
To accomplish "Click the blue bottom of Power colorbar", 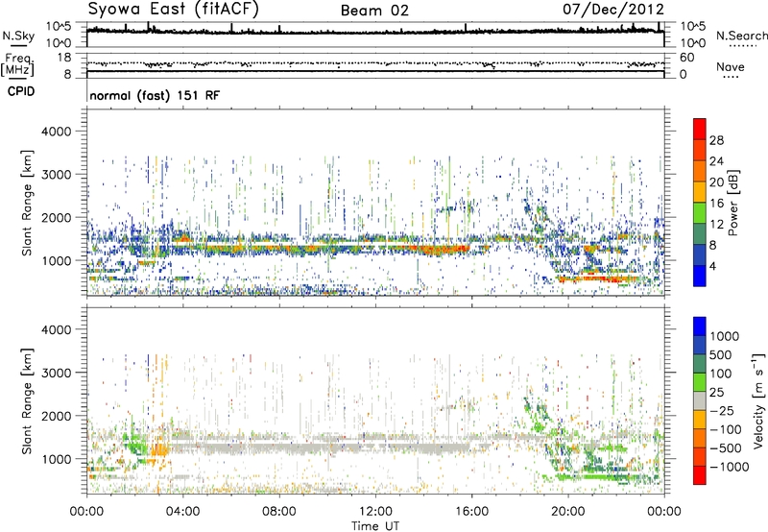I will pos(700,276).
